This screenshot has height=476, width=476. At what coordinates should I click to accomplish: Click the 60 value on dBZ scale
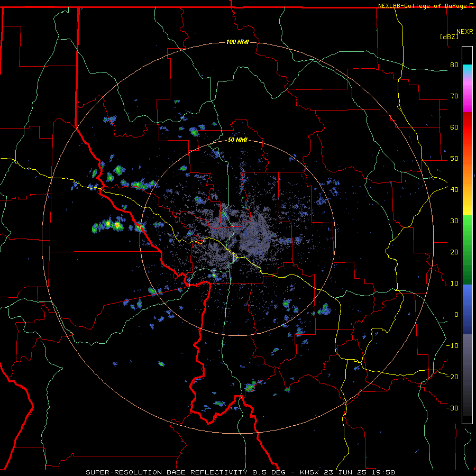[454, 127]
